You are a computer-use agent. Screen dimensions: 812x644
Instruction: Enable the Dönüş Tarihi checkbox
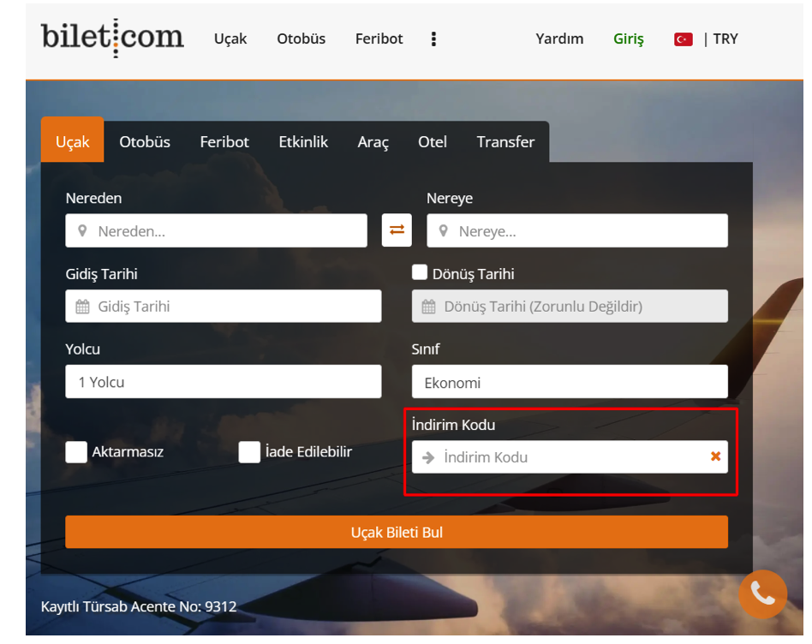point(420,273)
